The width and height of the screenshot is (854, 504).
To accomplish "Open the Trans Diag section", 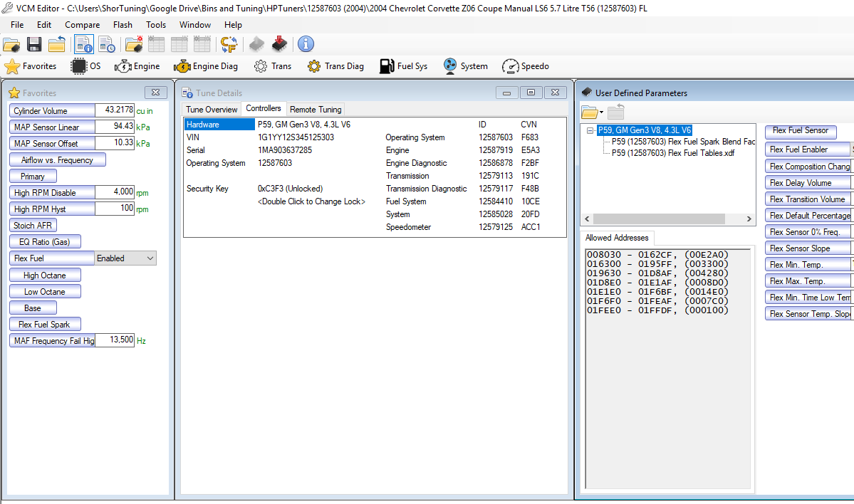I will pyautogui.click(x=335, y=66).
